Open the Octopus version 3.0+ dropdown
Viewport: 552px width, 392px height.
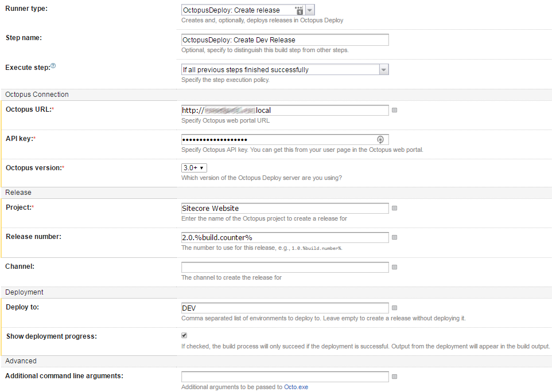tap(194, 168)
